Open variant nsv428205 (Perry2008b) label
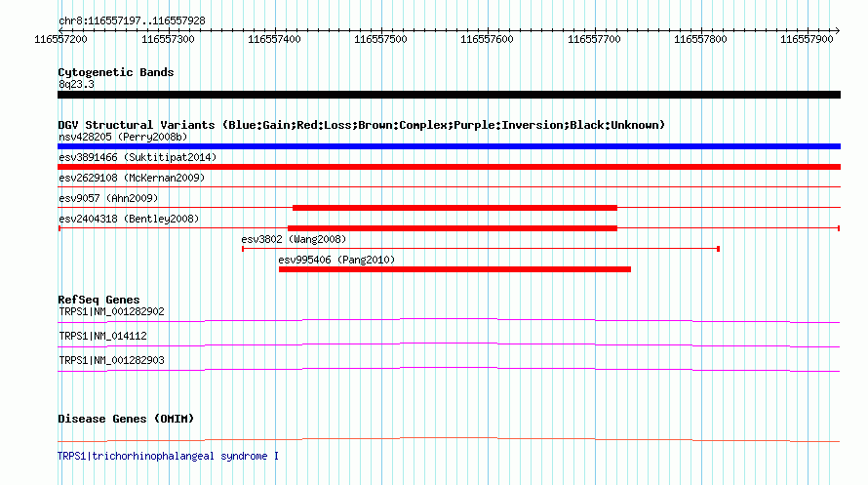868x485 pixels. (123, 137)
